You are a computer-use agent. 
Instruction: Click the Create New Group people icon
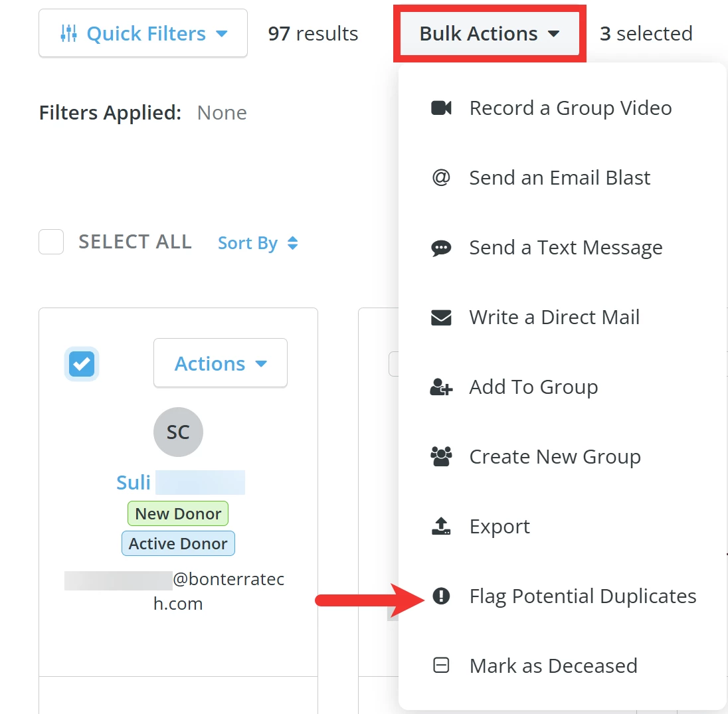[x=441, y=456]
